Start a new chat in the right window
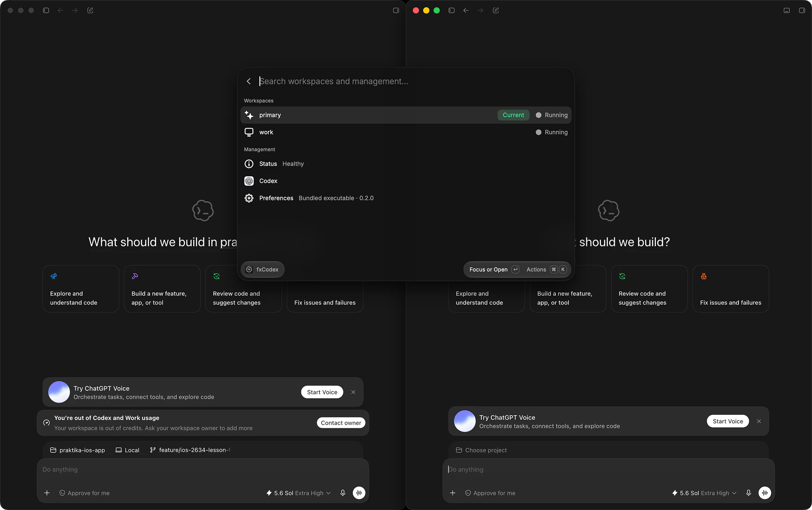 [x=496, y=10]
